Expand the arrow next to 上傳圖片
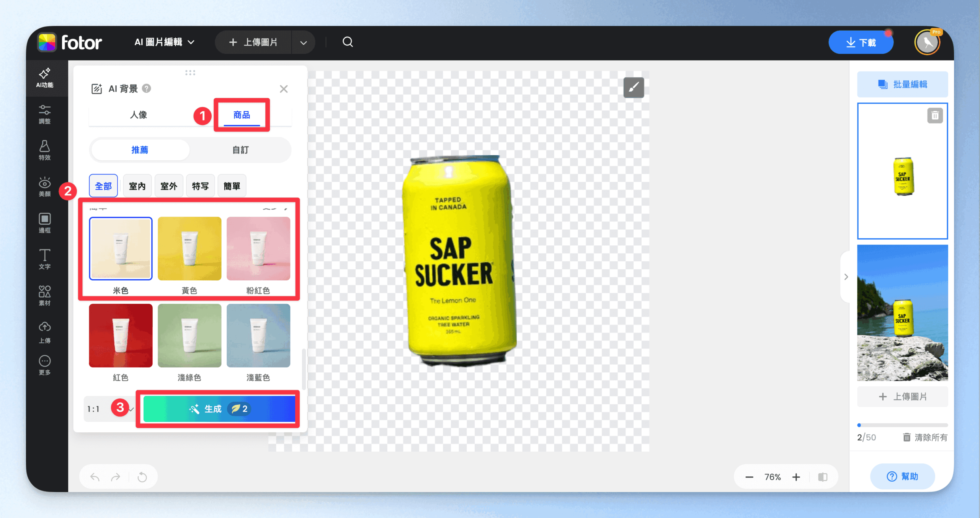 (303, 42)
